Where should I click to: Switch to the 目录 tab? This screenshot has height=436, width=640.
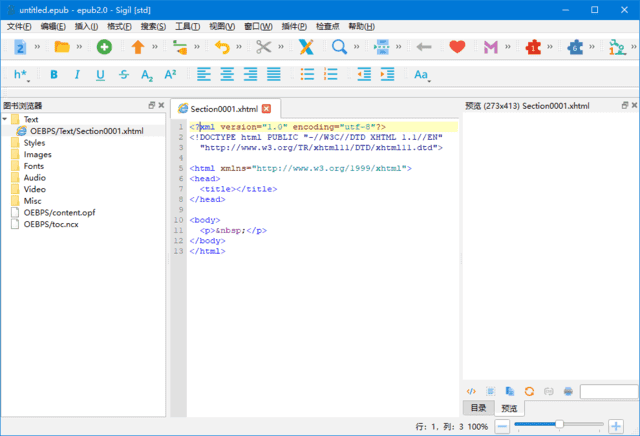pyautogui.click(x=479, y=408)
